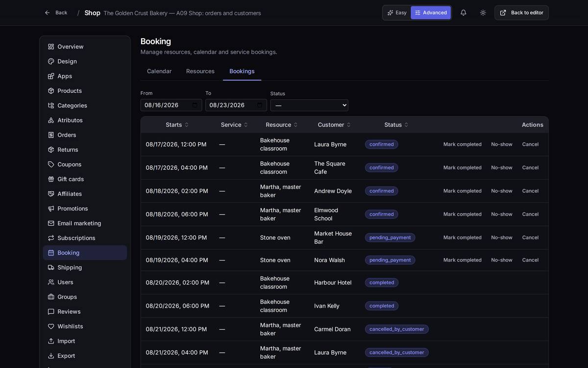Open the Reviews speech bubble icon
This screenshot has height=368, width=588.
coord(51,312)
